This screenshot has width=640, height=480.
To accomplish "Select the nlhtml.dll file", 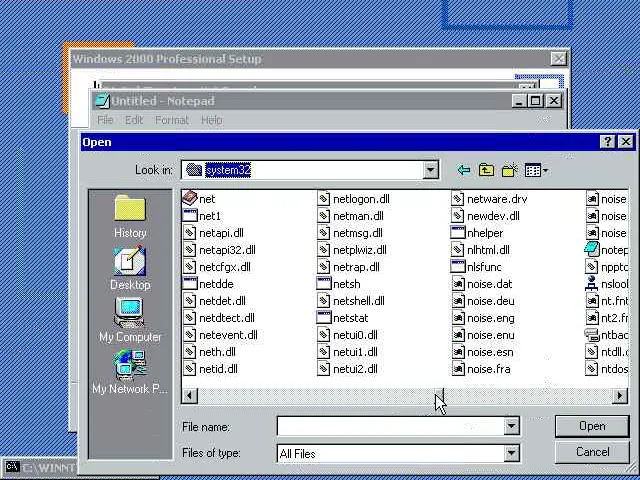I will coord(481,250).
